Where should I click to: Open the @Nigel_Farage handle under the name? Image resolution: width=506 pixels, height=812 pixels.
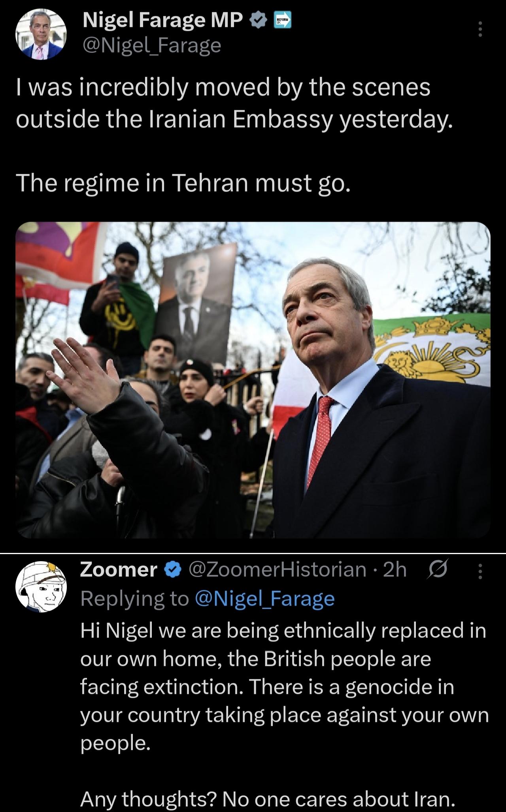tap(152, 46)
